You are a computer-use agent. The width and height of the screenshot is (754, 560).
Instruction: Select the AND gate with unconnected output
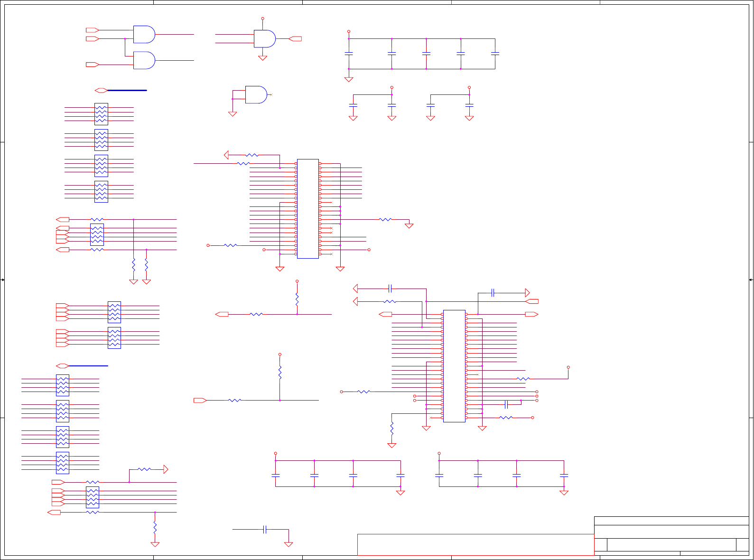256,95
